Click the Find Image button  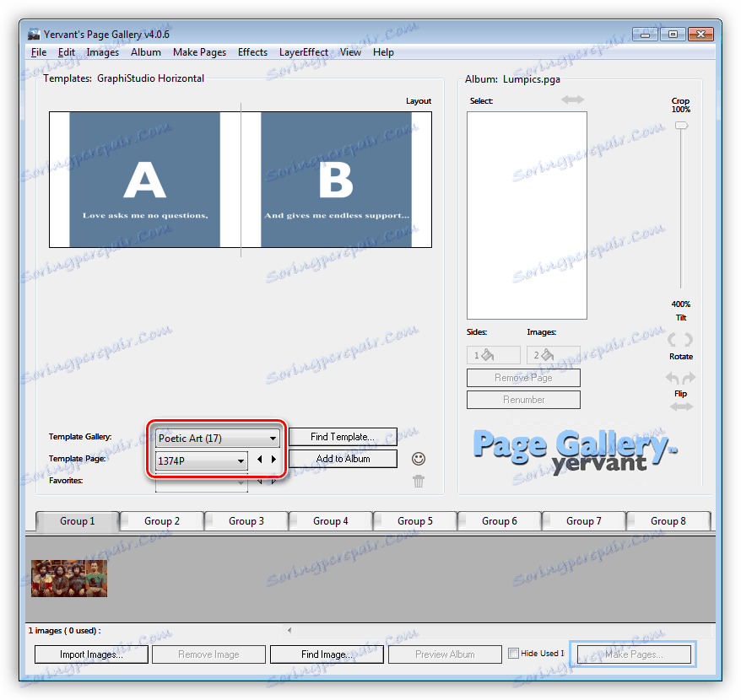[327, 654]
